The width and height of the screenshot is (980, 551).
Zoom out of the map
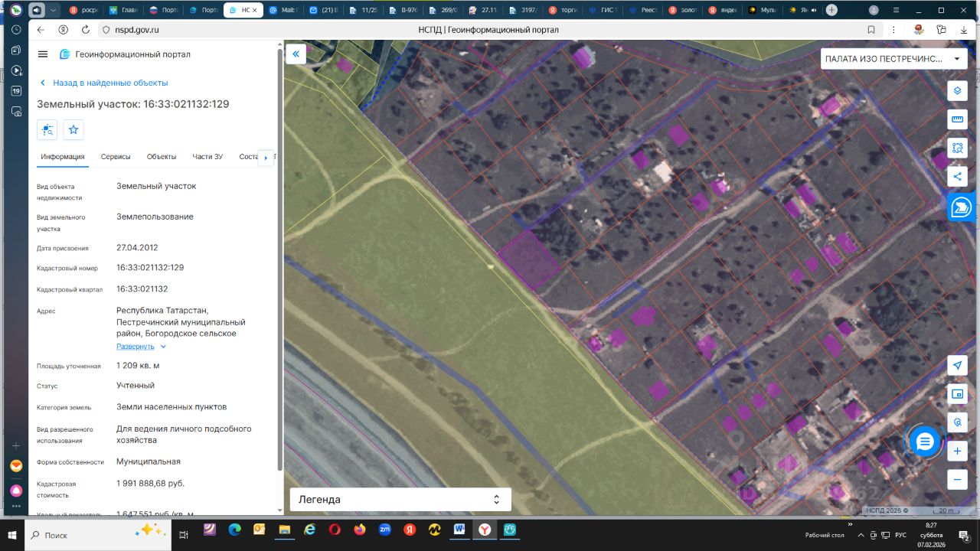(957, 480)
